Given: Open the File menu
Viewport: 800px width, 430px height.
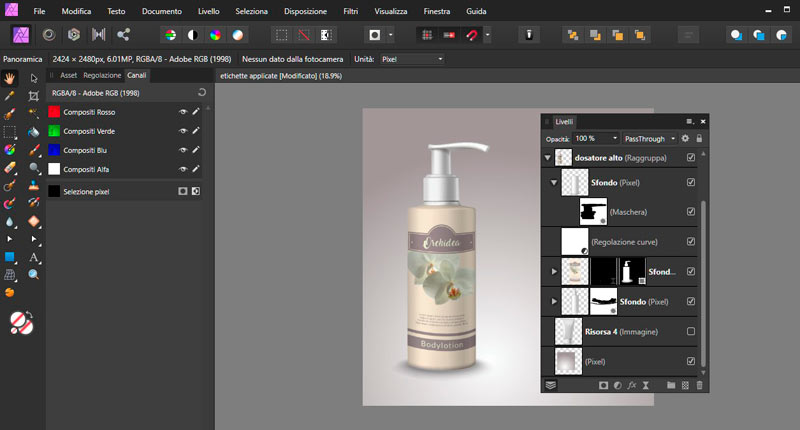Looking at the screenshot, I should (39, 11).
